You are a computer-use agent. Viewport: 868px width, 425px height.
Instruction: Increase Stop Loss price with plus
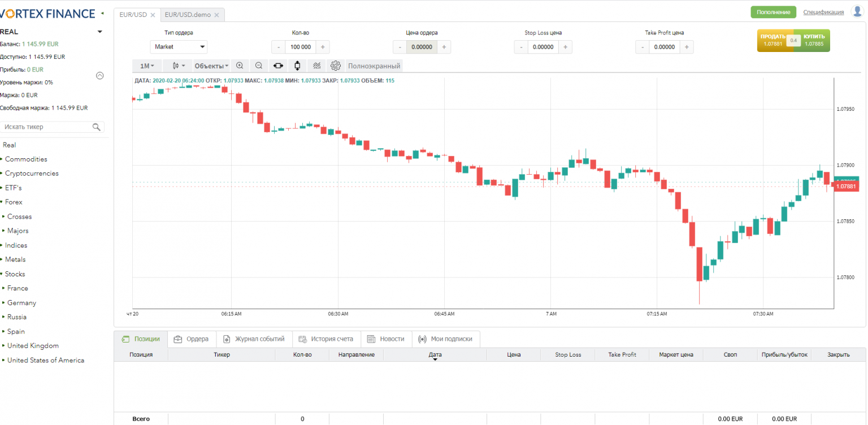click(565, 47)
